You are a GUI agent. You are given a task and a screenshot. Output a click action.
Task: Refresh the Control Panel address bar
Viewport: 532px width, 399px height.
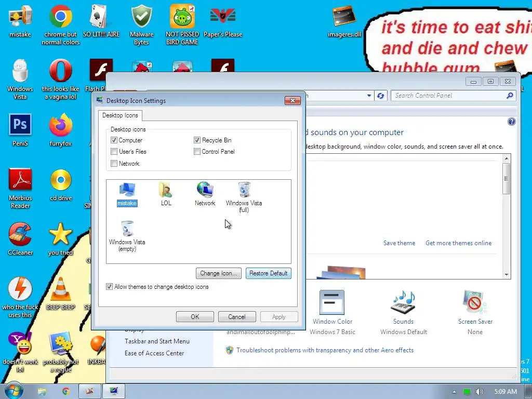pyautogui.click(x=380, y=96)
